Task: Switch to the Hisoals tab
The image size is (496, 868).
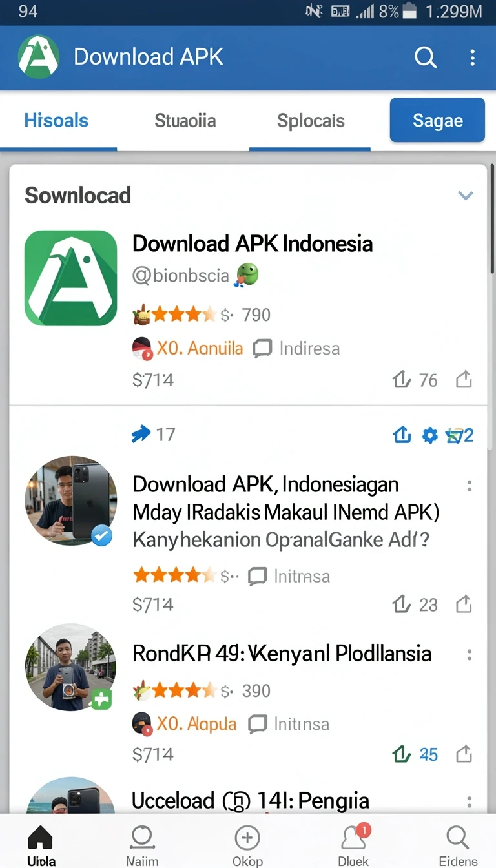Action: point(56,121)
